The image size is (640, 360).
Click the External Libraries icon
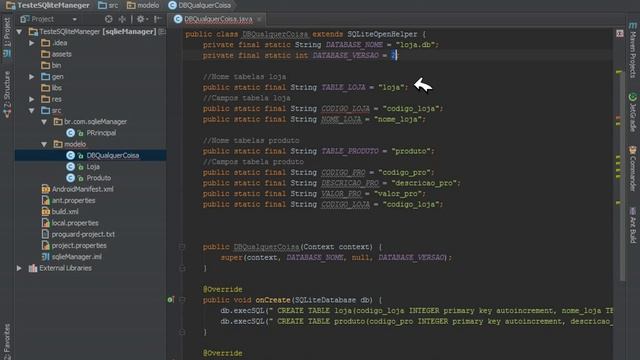pos(33,268)
